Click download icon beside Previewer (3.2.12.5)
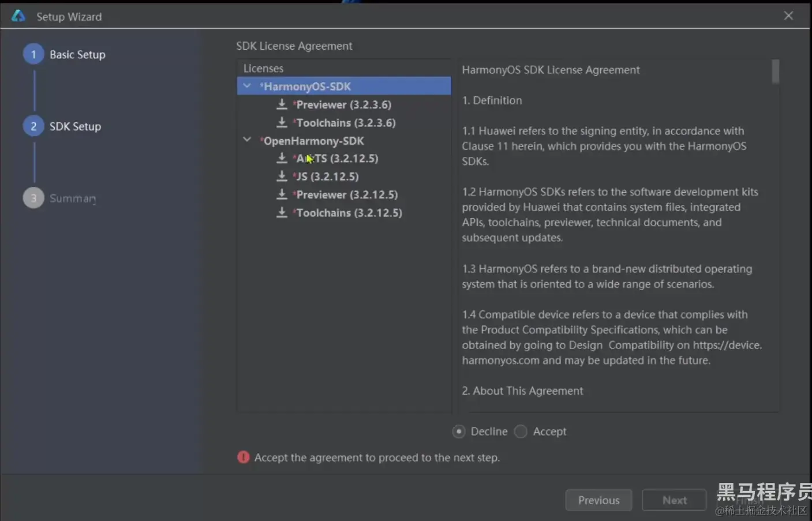Image resolution: width=812 pixels, height=521 pixels. pyautogui.click(x=282, y=194)
